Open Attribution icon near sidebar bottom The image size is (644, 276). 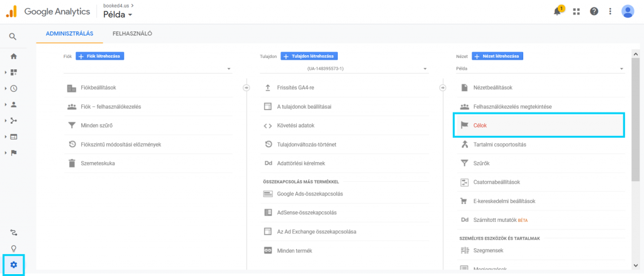[14, 233]
